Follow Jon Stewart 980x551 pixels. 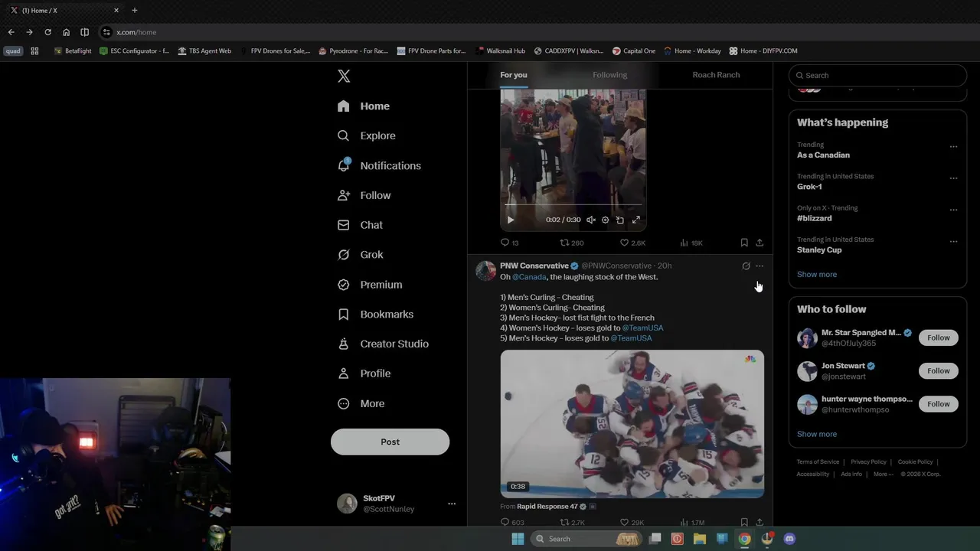(938, 371)
